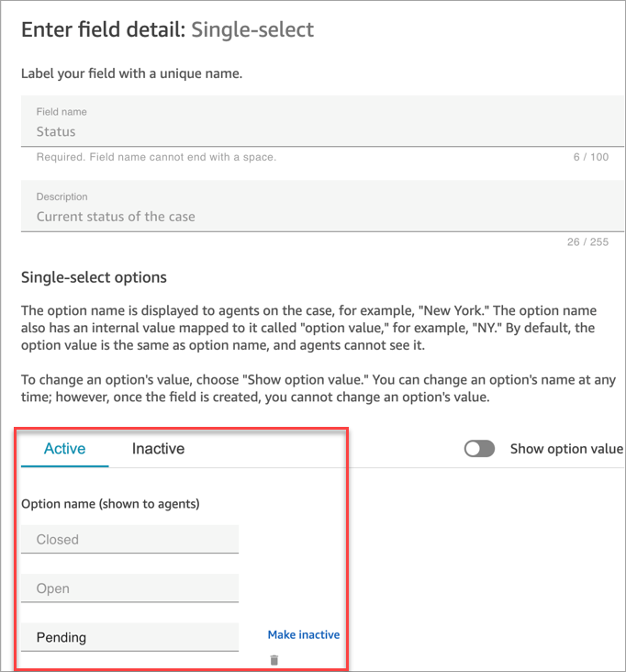Viewport: 626px width, 672px height.
Task: Focus the Field name input containing Status
Action: tap(321, 131)
